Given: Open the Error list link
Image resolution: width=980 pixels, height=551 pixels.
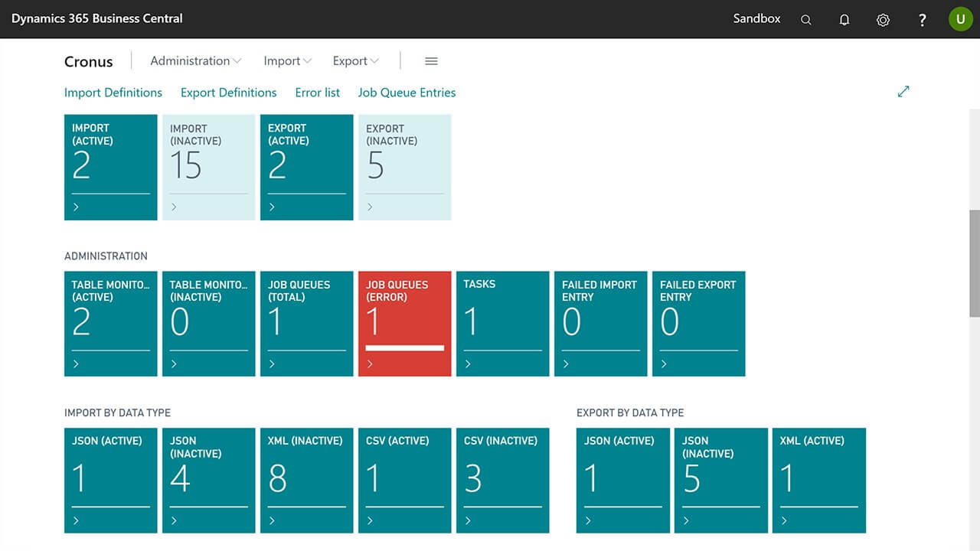Looking at the screenshot, I should point(318,93).
